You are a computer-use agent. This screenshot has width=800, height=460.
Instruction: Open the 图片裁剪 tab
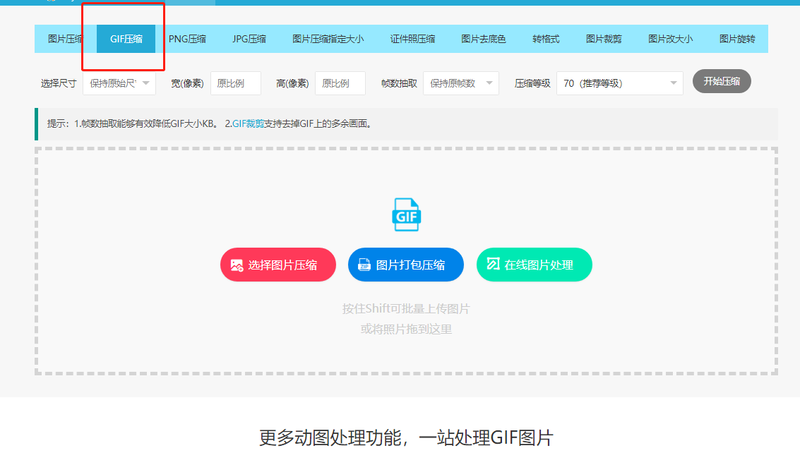pyautogui.click(x=604, y=39)
